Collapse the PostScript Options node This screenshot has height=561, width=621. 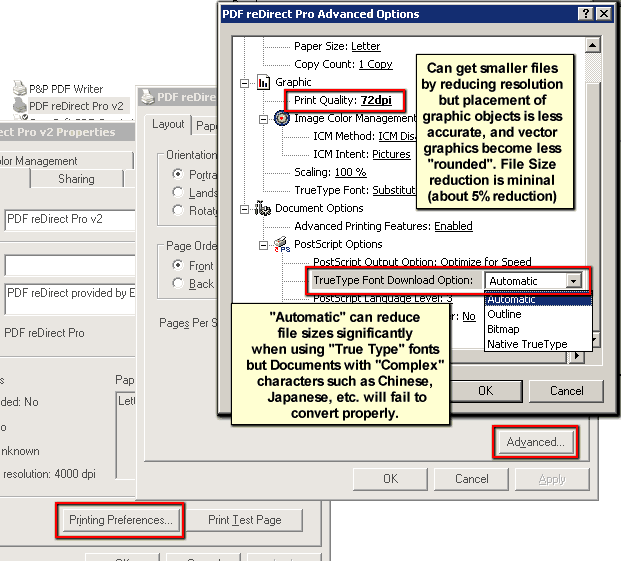tap(263, 245)
